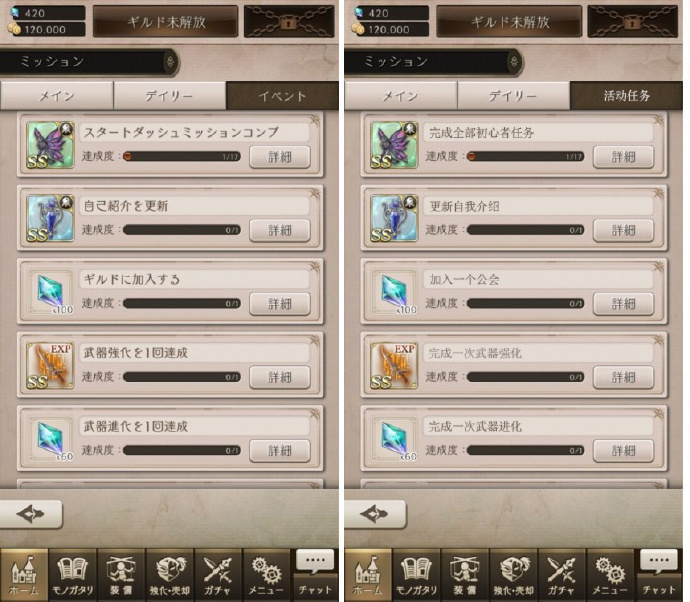690x602 pixels.
Task: Open the チャット speech bubble in right screen
Action: [x=659, y=574]
